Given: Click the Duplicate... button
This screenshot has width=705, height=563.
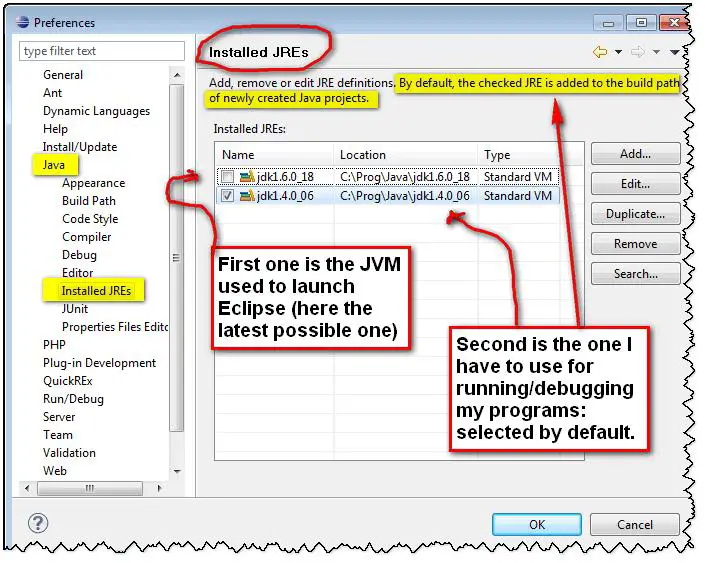Looking at the screenshot, I should [635, 214].
